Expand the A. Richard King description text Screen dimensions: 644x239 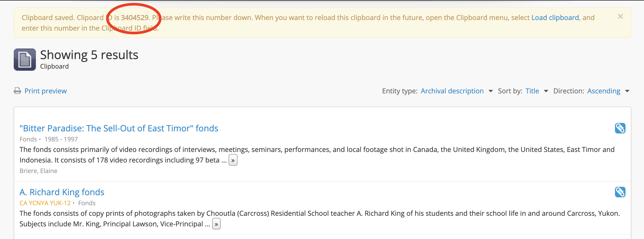[x=216, y=224]
